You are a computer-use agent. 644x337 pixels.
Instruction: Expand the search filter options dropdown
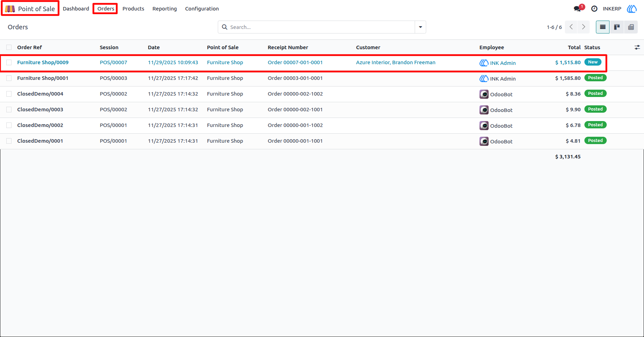tap(420, 27)
